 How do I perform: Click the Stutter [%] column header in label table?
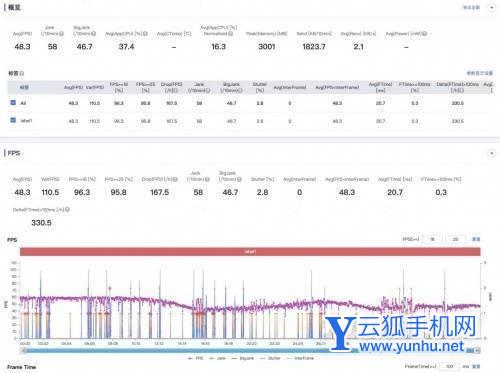(260, 87)
